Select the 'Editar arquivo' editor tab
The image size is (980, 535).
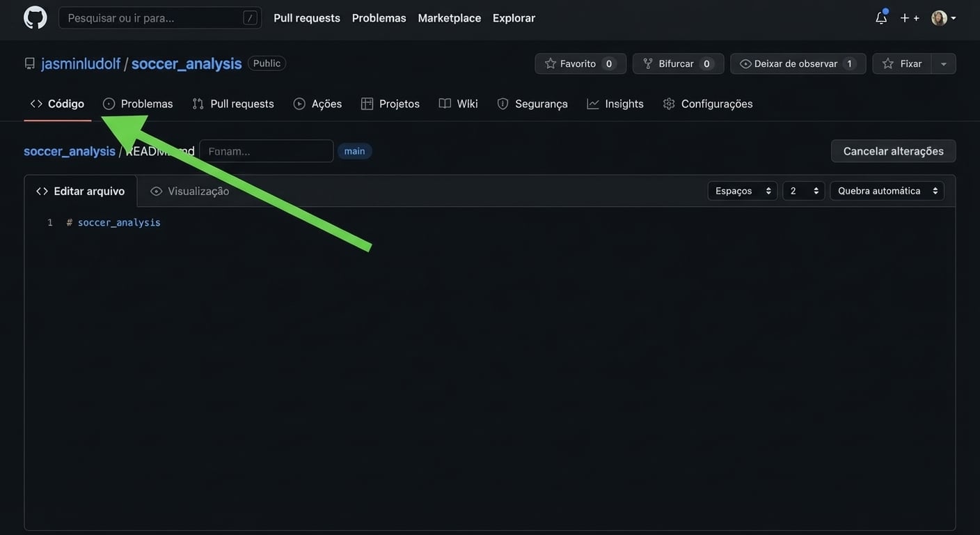(x=81, y=191)
